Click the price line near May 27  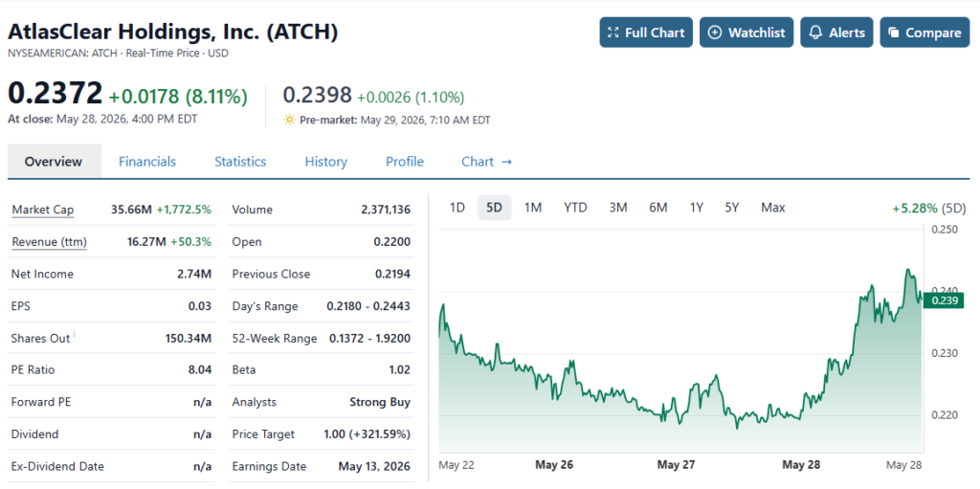point(677,412)
